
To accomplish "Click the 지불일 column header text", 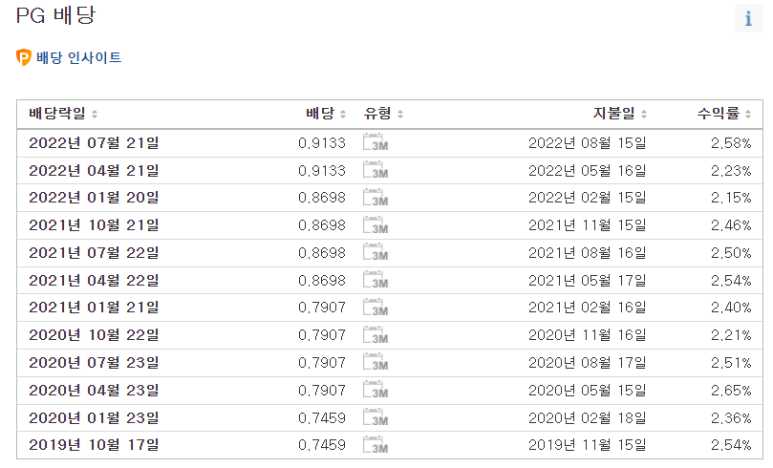I will (614, 114).
